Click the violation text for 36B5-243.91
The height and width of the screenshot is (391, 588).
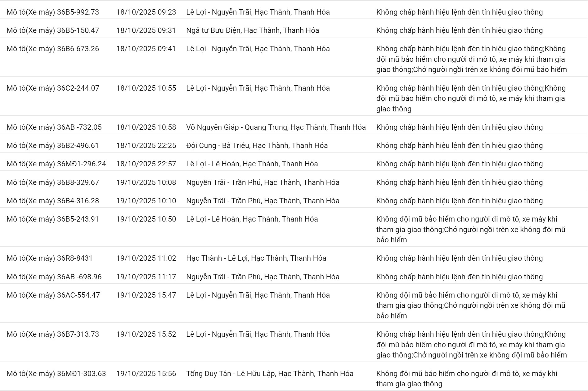point(471,229)
